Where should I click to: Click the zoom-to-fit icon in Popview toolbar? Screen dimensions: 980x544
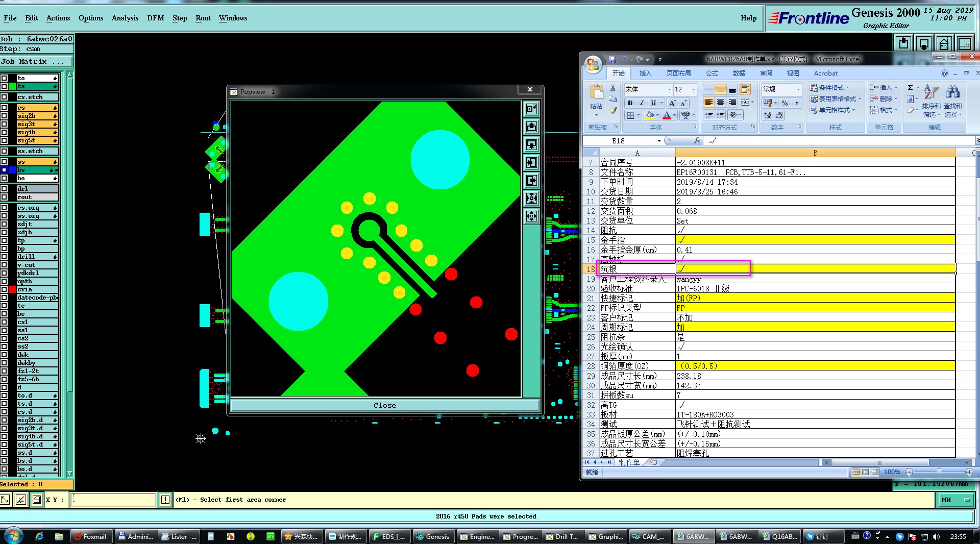coord(531,198)
